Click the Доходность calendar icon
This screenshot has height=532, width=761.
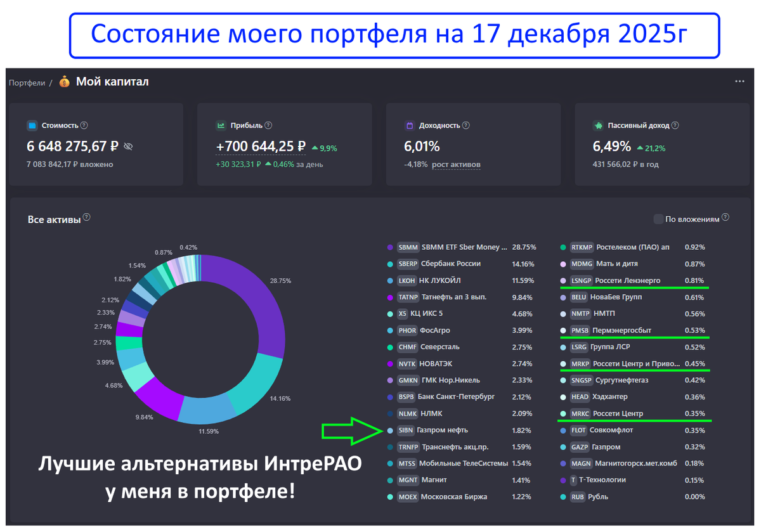tap(409, 126)
